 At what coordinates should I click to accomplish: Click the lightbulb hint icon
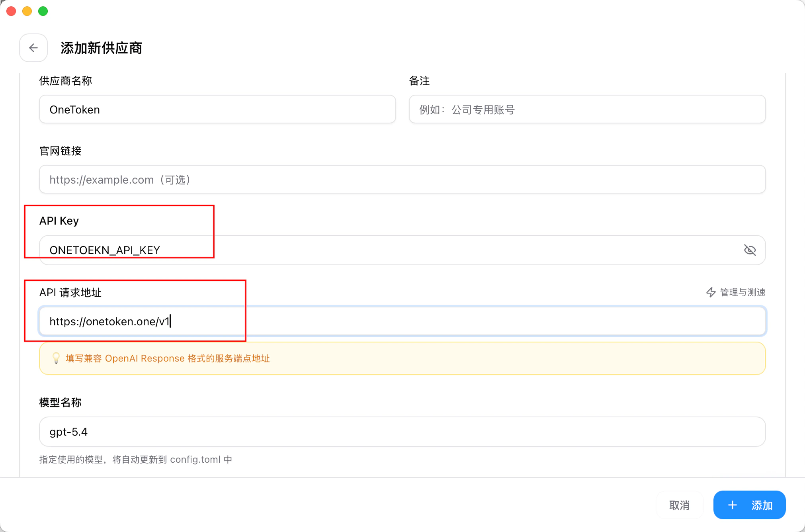(56, 358)
